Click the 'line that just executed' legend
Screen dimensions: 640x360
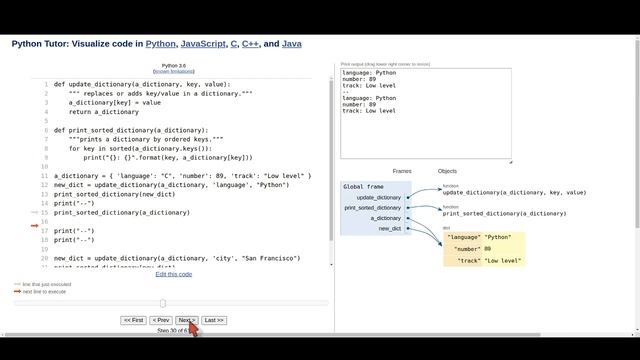[x=47, y=284]
